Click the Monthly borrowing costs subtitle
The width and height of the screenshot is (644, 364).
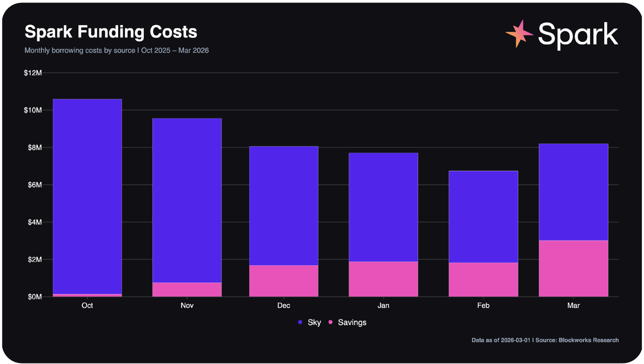[x=117, y=50]
